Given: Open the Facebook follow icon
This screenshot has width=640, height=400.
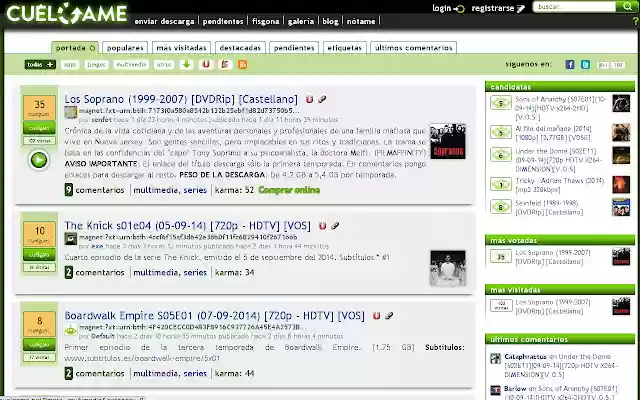Looking at the screenshot, I should coord(570,64).
